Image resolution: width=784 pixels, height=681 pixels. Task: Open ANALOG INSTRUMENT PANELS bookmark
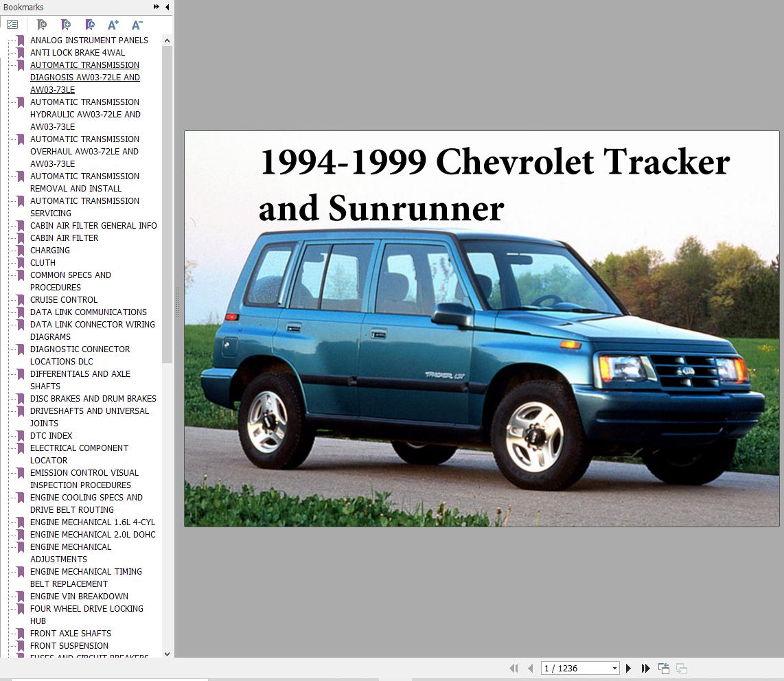coord(89,40)
